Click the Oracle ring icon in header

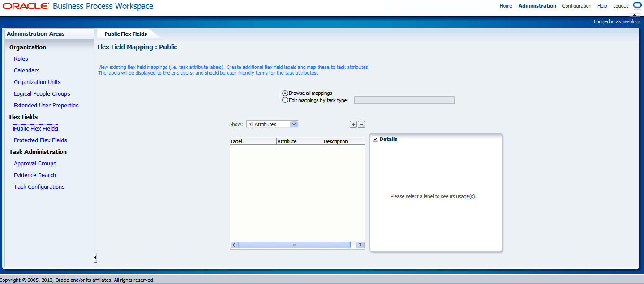pos(637,6)
